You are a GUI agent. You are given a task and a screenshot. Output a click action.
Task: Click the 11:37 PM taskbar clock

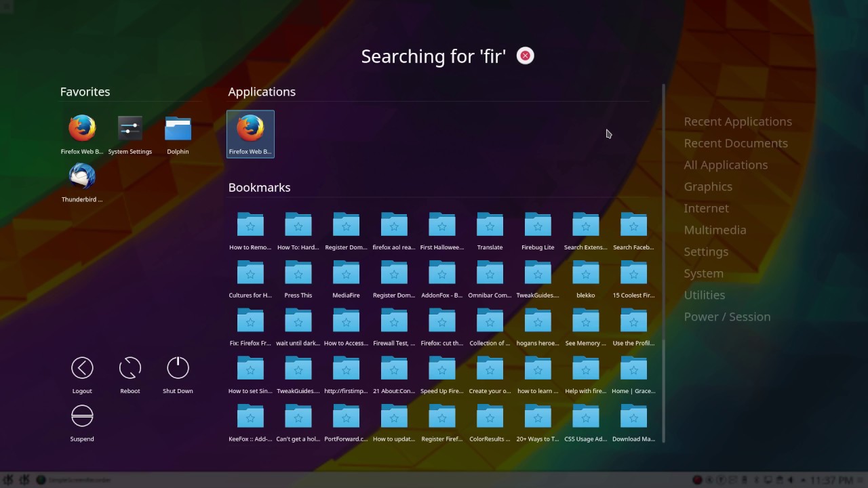(x=833, y=480)
